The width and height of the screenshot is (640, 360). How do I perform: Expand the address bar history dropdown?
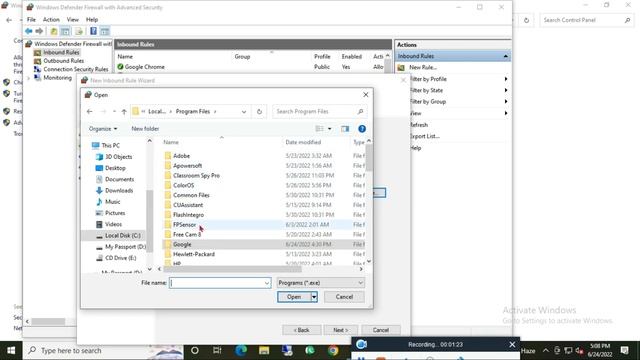click(244, 111)
